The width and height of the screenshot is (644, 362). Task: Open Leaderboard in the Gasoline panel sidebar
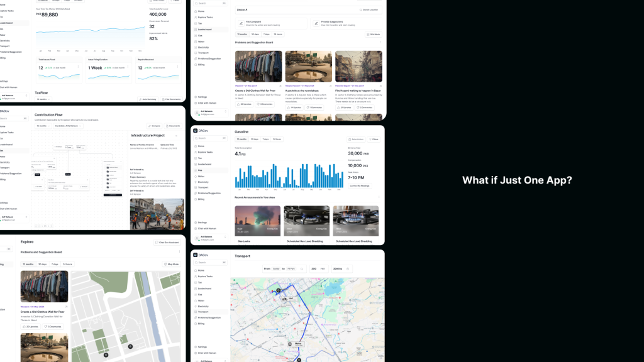tap(204, 165)
